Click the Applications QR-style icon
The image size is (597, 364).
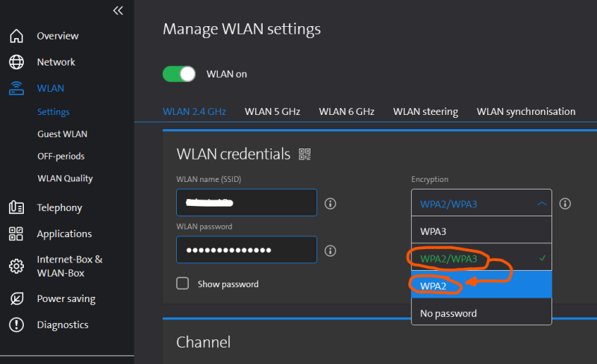pos(16,233)
